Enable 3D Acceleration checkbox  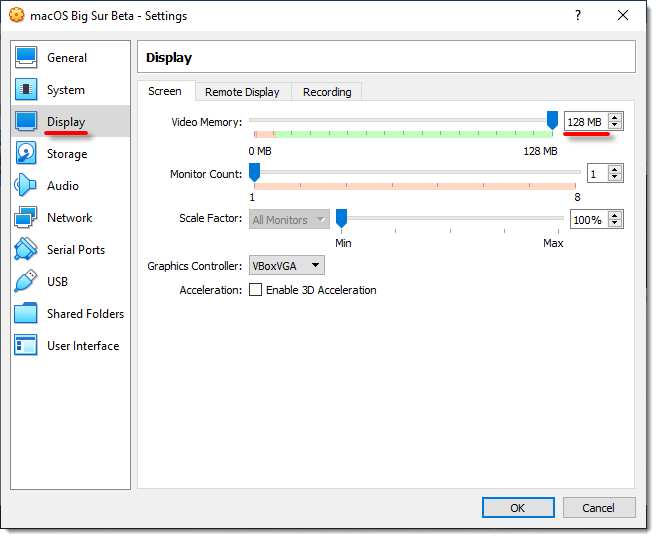(256, 290)
